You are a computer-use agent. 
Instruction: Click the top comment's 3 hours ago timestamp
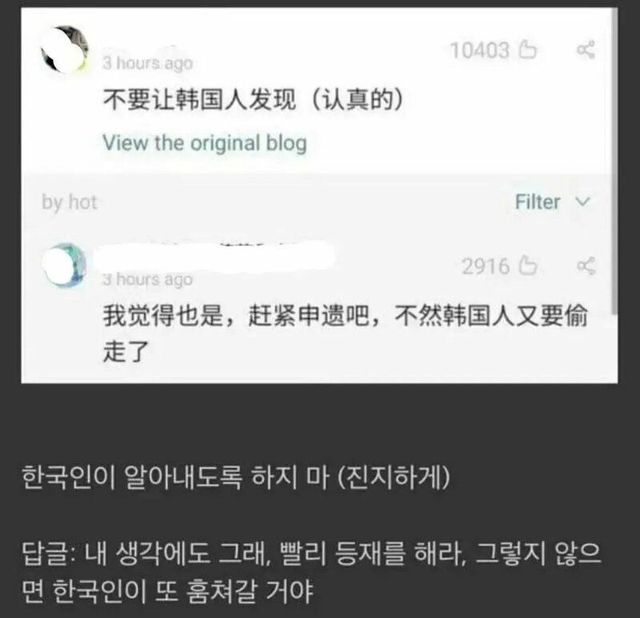click(x=147, y=63)
